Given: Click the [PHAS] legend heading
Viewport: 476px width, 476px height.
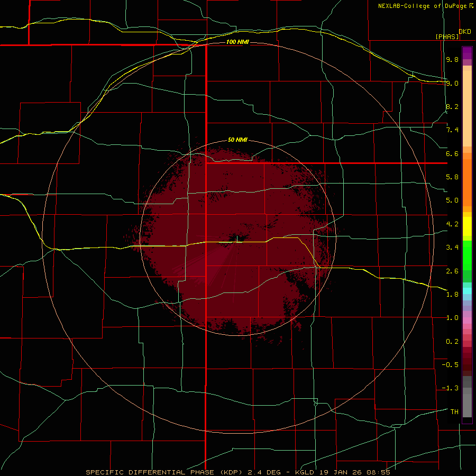Looking at the screenshot, I should point(447,36).
